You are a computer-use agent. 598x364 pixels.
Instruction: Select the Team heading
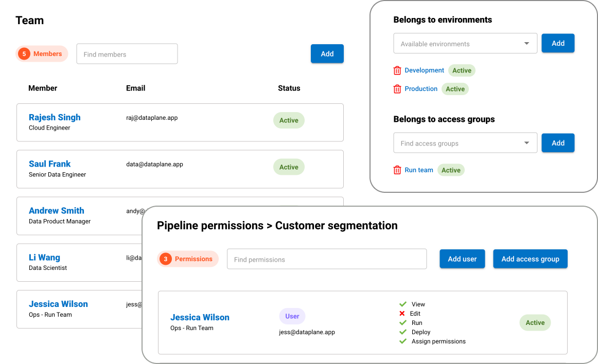pyautogui.click(x=29, y=20)
